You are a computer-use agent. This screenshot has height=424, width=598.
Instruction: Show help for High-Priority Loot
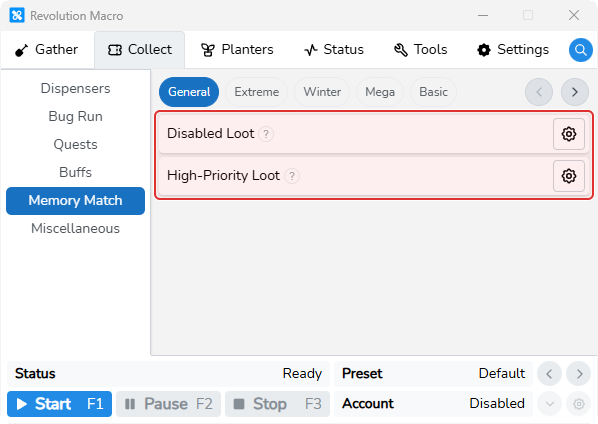point(292,176)
